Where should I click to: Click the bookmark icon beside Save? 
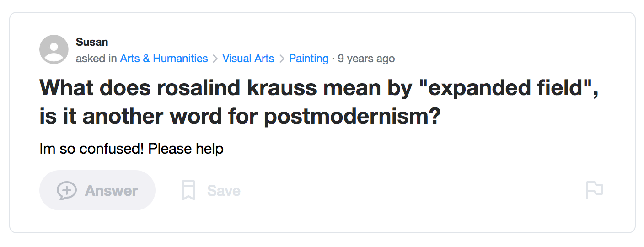click(x=188, y=191)
